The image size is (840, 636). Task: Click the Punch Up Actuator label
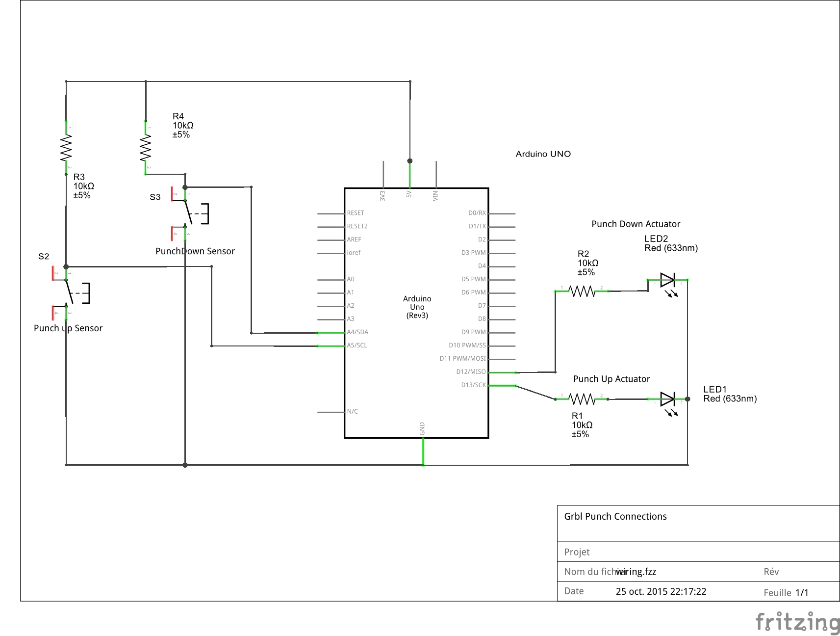pyautogui.click(x=611, y=379)
